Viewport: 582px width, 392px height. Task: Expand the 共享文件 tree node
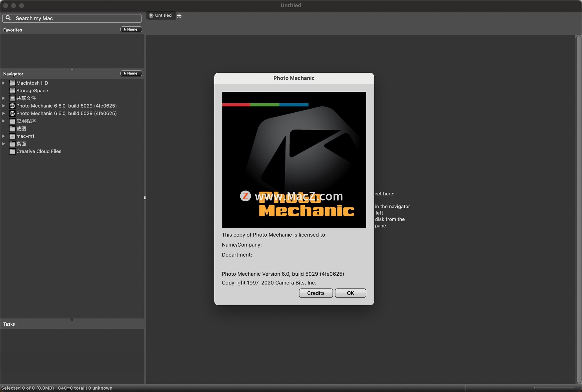(x=3, y=98)
